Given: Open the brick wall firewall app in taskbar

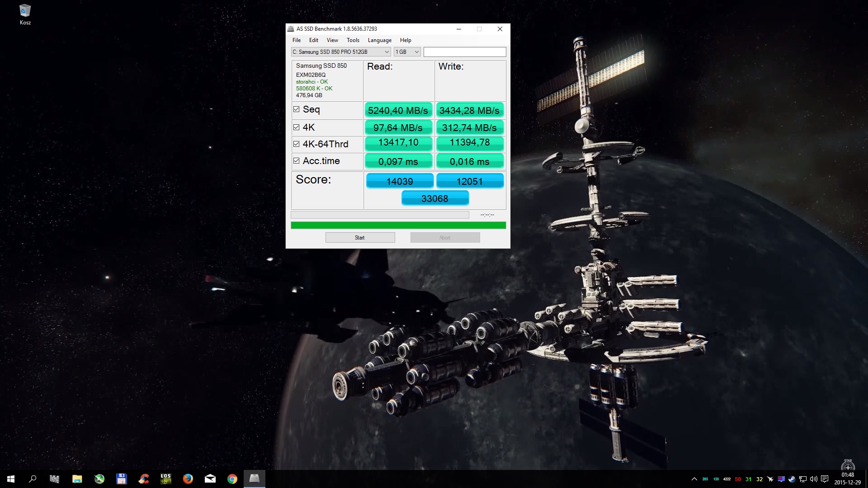Looking at the screenshot, I should (54, 479).
